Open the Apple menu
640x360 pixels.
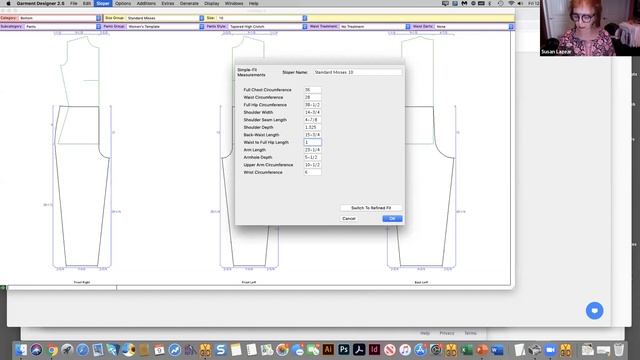[x=8, y=3]
